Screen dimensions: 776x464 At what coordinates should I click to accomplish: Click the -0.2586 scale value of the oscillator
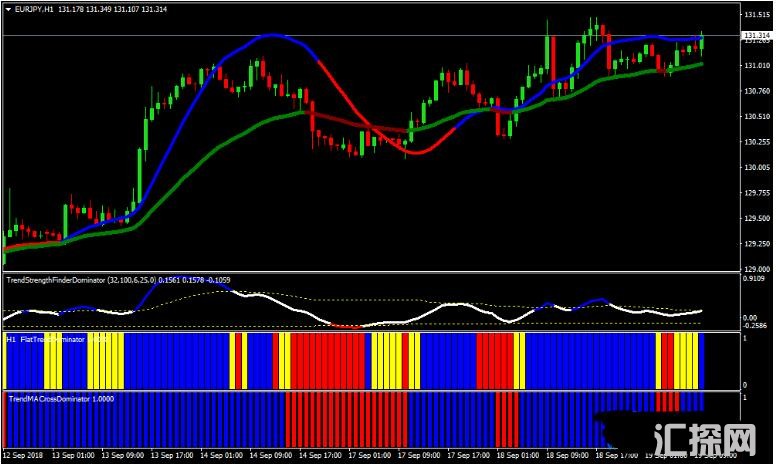pos(757,326)
